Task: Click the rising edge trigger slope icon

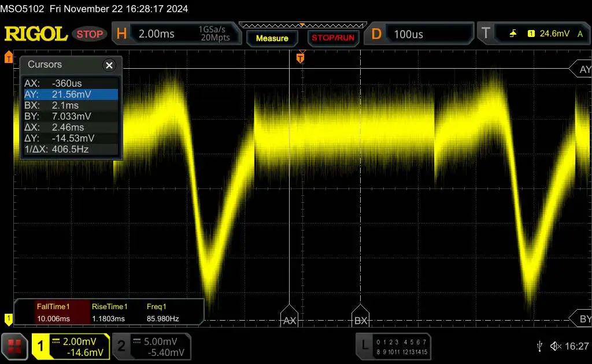Action: point(513,34)
